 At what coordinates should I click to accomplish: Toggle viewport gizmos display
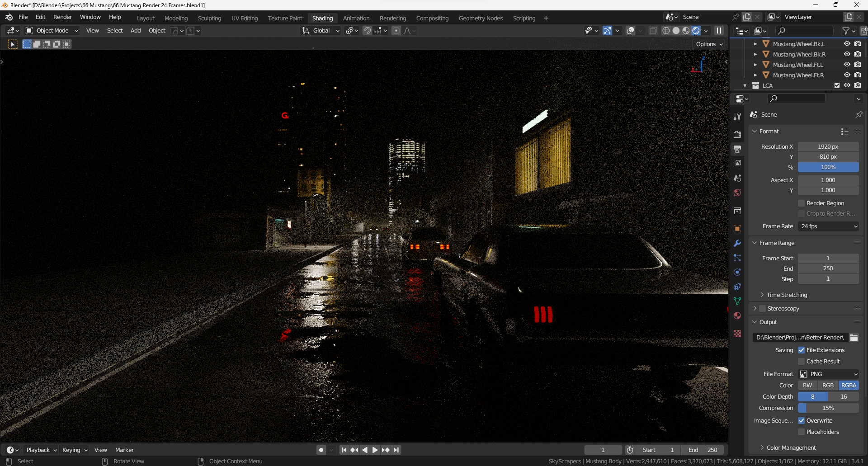(607, 31)
